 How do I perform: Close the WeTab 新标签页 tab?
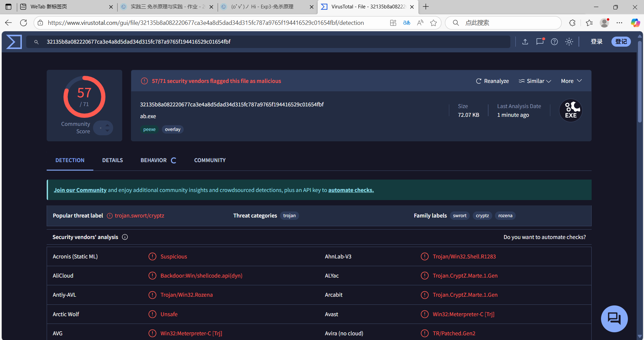tap(111, 7)
